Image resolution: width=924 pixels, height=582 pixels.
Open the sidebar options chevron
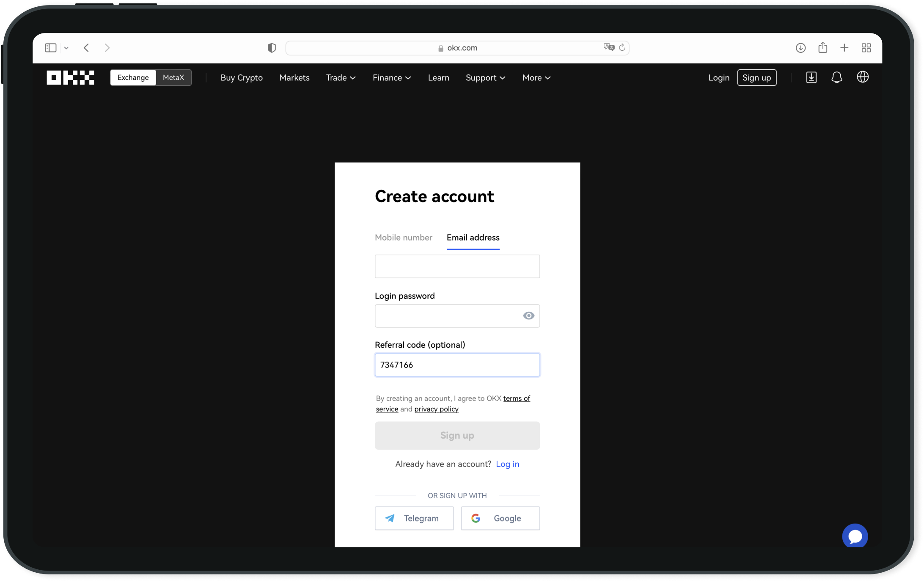tap(66, 48)
